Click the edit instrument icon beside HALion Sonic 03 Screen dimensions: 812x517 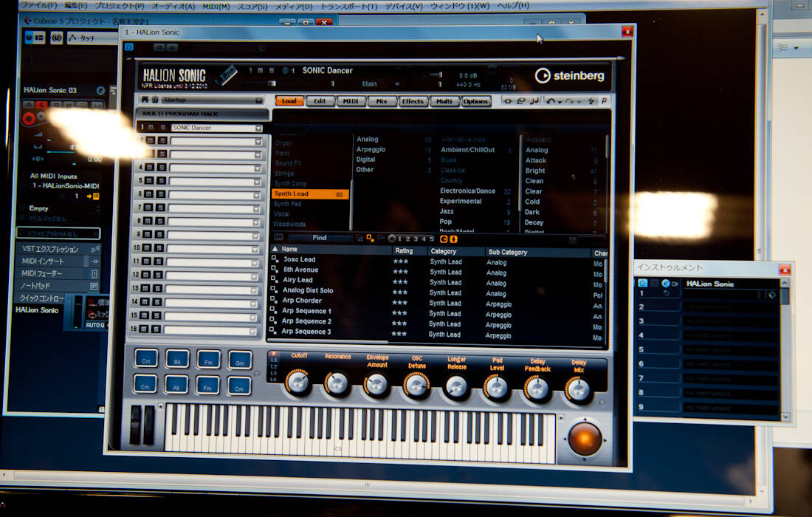tap(100, 91)
